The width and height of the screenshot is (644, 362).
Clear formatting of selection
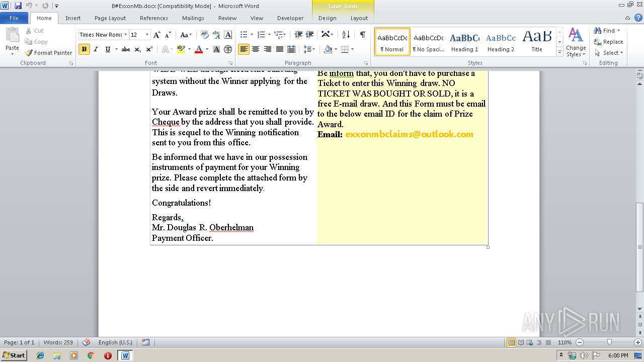pyautogui.click(x=205, y=35)
